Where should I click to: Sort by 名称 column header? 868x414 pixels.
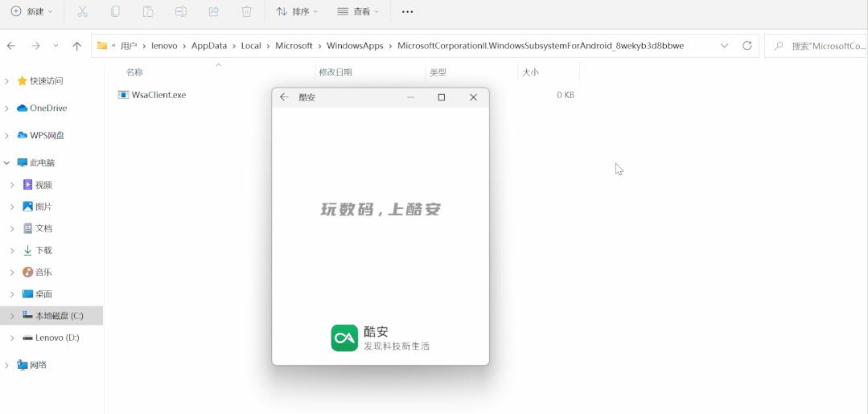click(134, 72)
